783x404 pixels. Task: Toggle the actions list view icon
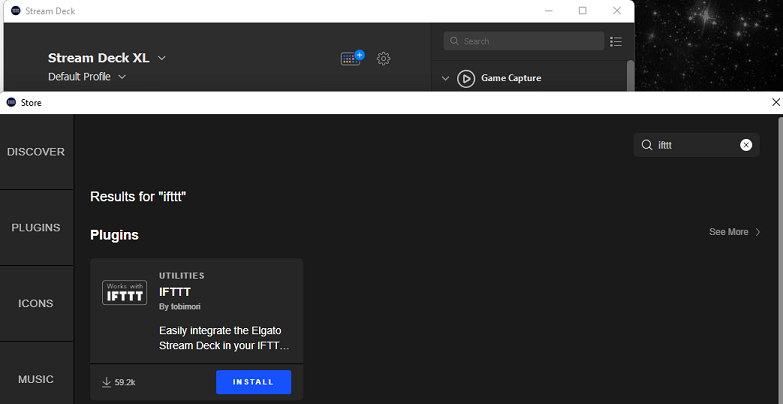616,41
